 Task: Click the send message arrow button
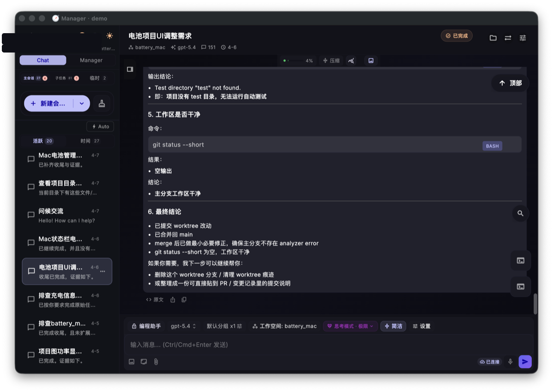pyautogui.click(x=525, y=362)
